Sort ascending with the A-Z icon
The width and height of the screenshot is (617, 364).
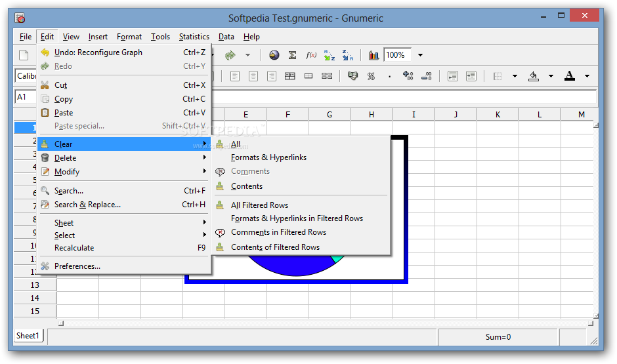pos(330,55)
